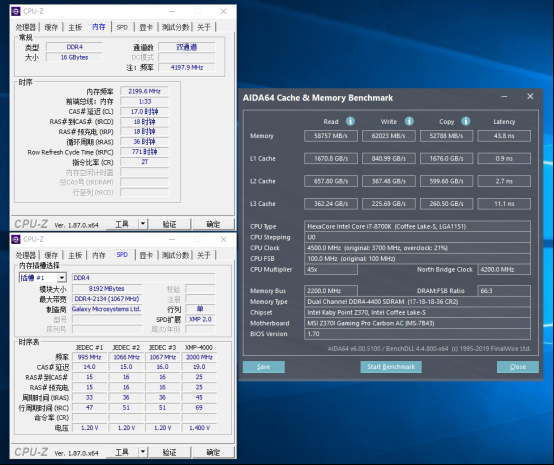Close the bottom CPU-Z SPD window
Viewport: 554px width, 465px height.
point(223,239)
